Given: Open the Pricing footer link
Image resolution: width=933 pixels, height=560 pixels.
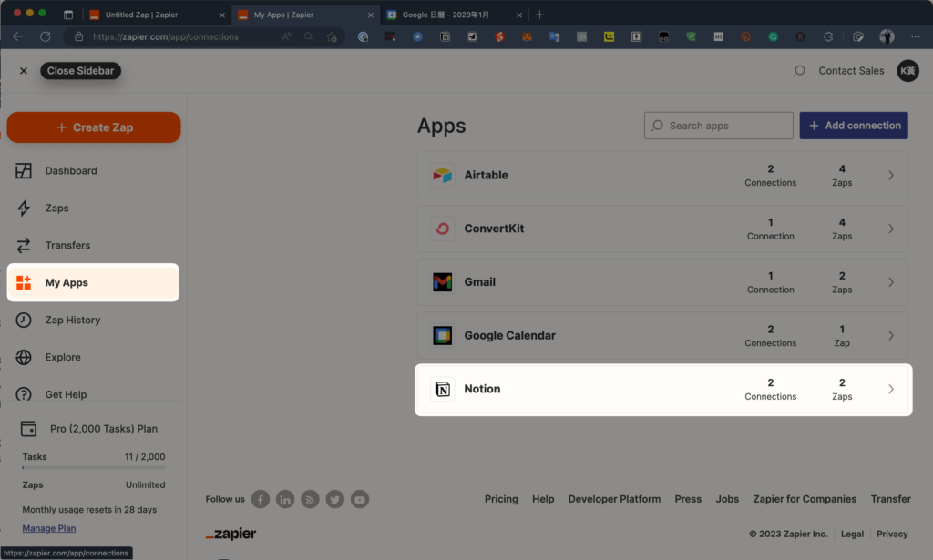Looking at the screenshot, I should coord(501,499).
